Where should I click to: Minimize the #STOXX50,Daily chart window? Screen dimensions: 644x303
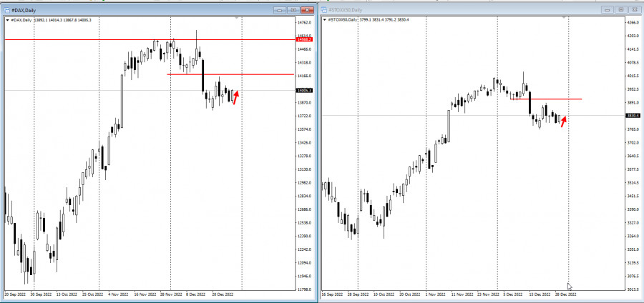(608, 9)
